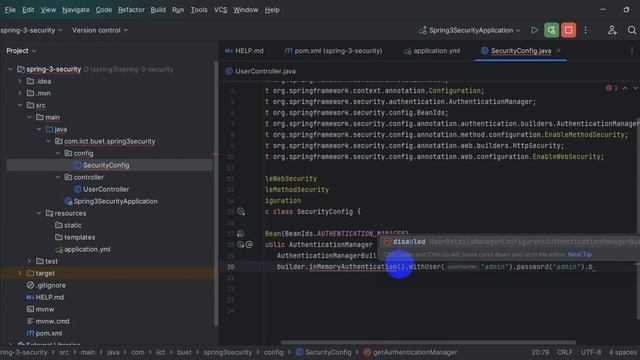Click the green debug rerun button
This screenshot has width=640, height=360.
[x=551, y=30]
